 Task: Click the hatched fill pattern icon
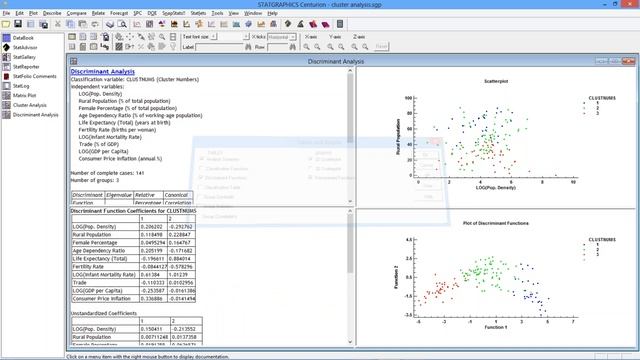[119, 47]
